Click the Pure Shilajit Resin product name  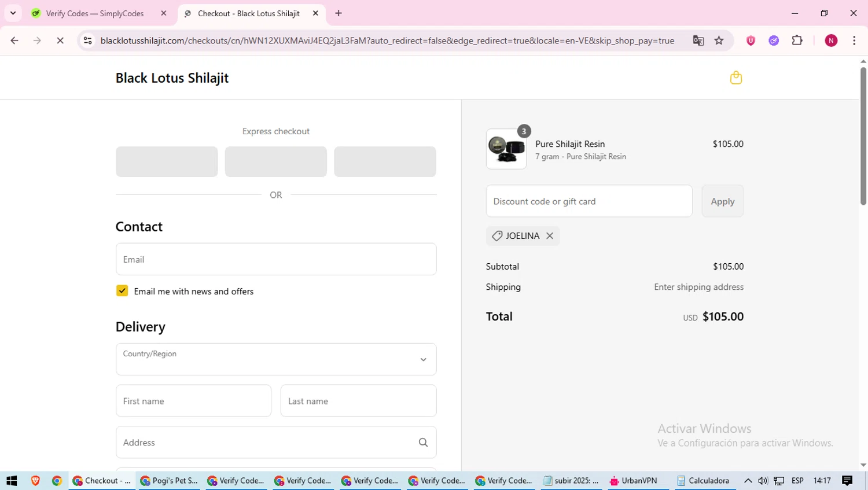[x=570, y=144]
